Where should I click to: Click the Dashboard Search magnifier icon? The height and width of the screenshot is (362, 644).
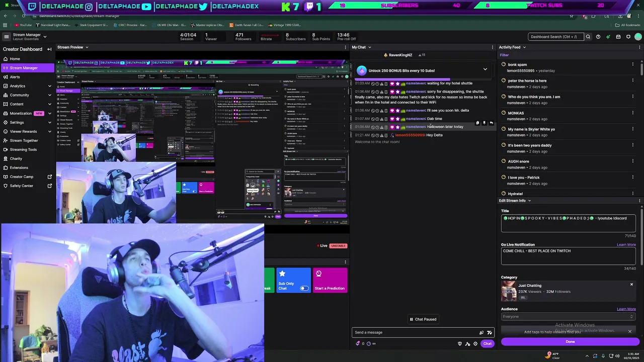point(588,37)
